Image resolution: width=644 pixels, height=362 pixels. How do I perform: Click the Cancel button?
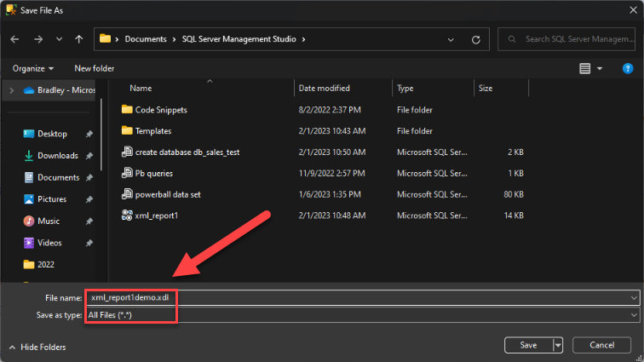click(x=601, y=345)
